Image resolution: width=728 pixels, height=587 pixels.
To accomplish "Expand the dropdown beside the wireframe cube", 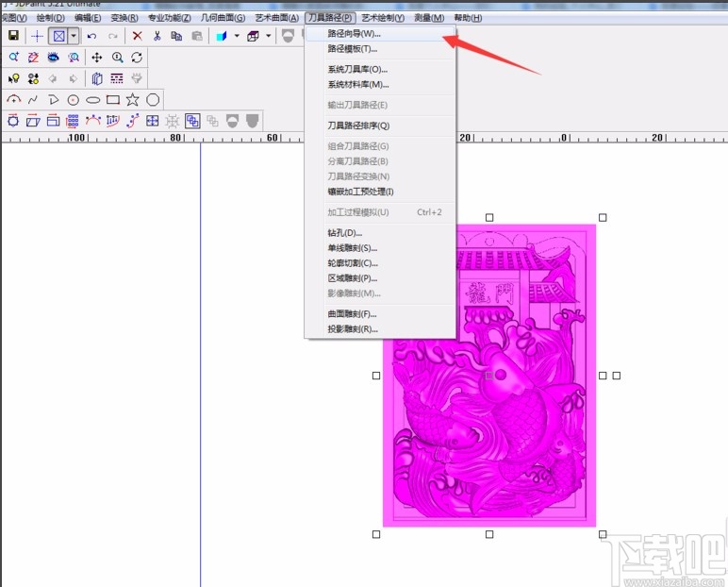I will [269, 36].
